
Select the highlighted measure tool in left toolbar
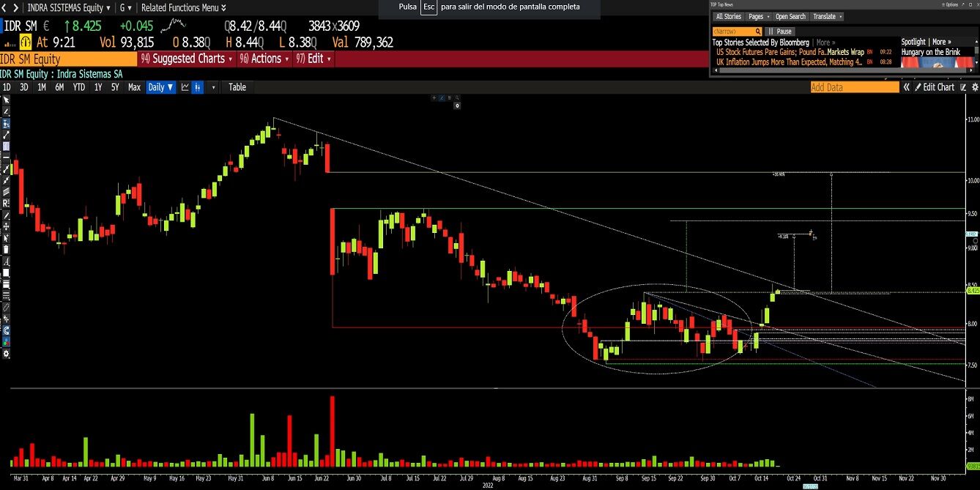(x=6, y=123)
